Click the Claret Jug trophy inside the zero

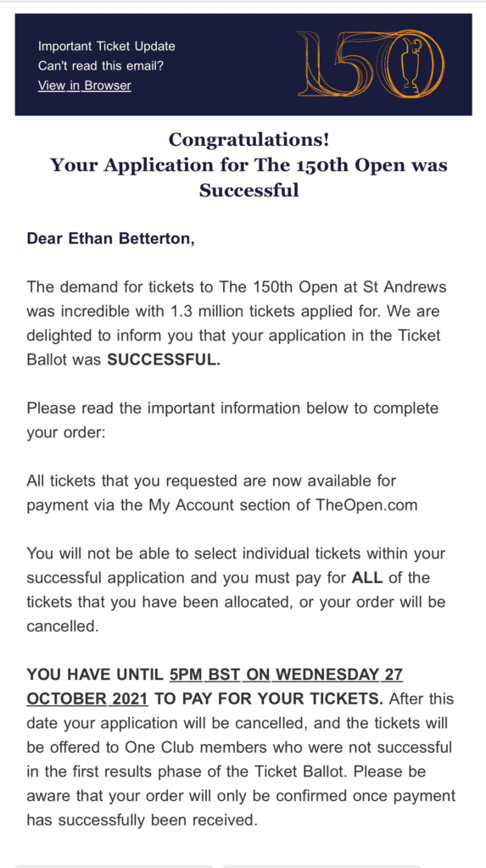tap(410, 64)
